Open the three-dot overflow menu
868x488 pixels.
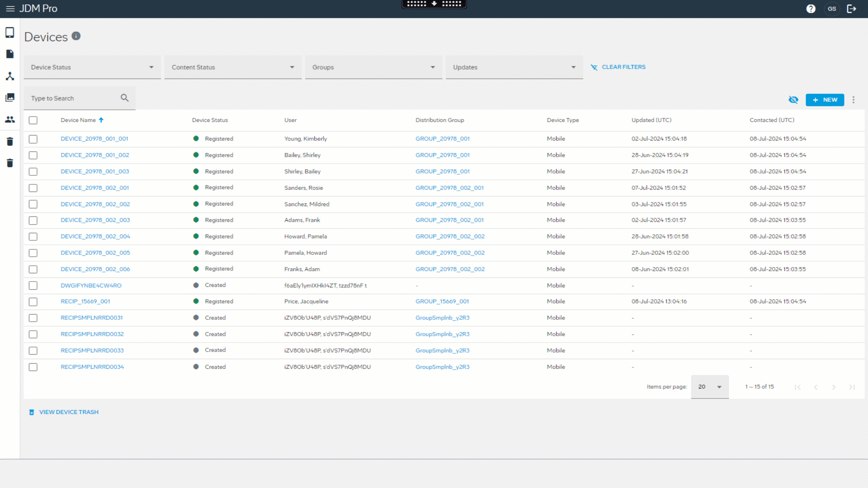pyautogui.click(x=854, y=99)
